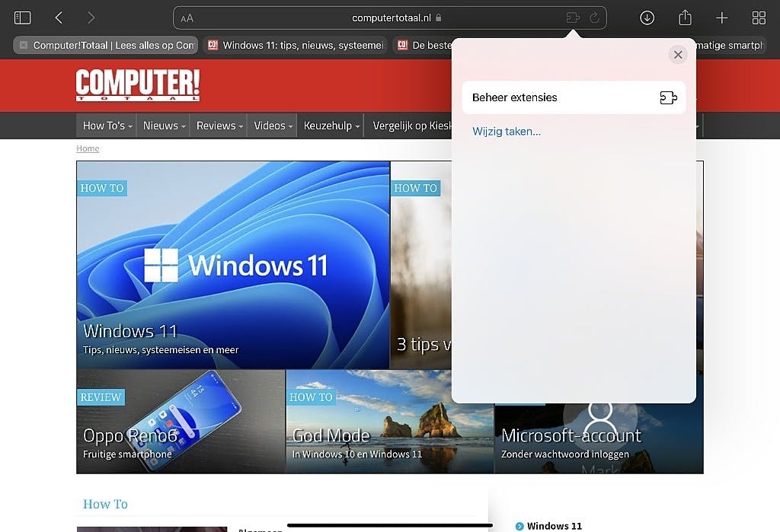Expand the Nieuws menu

(164, 126)
